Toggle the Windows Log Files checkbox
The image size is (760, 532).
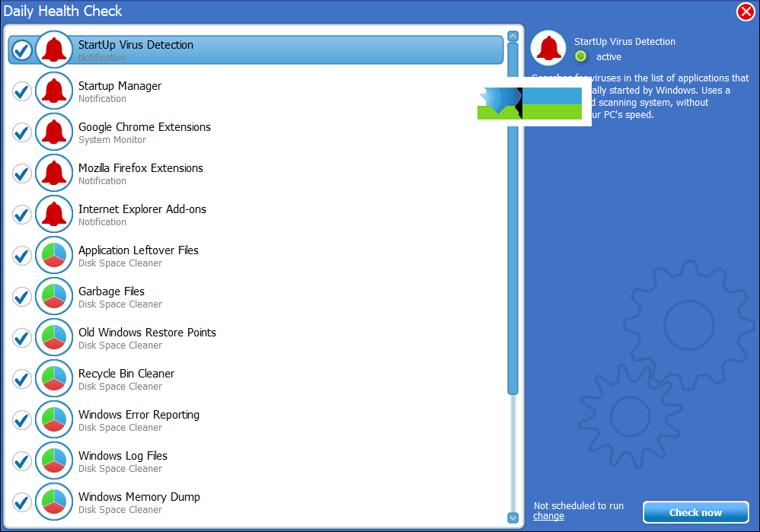pos(22,462)
